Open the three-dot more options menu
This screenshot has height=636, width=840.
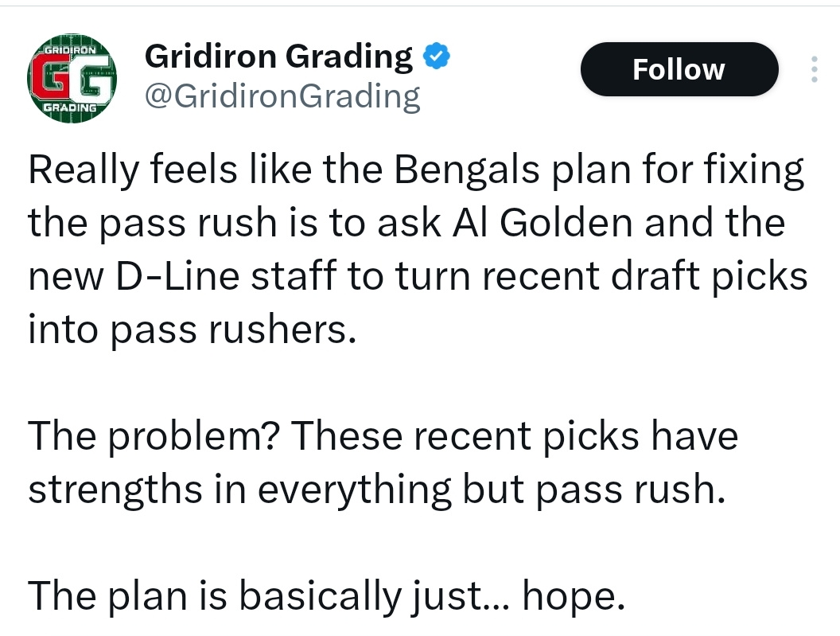815,69
